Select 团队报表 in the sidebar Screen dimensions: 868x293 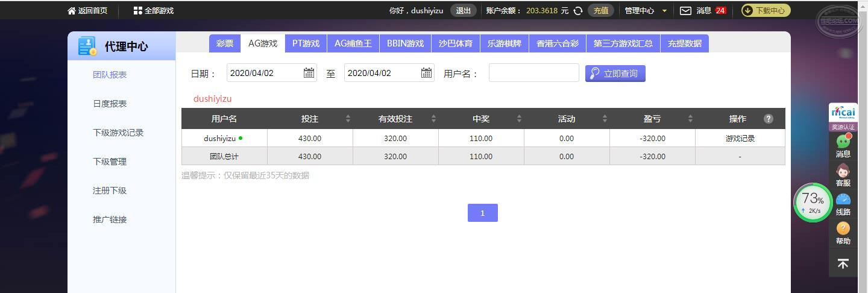[x=110, y=75]
